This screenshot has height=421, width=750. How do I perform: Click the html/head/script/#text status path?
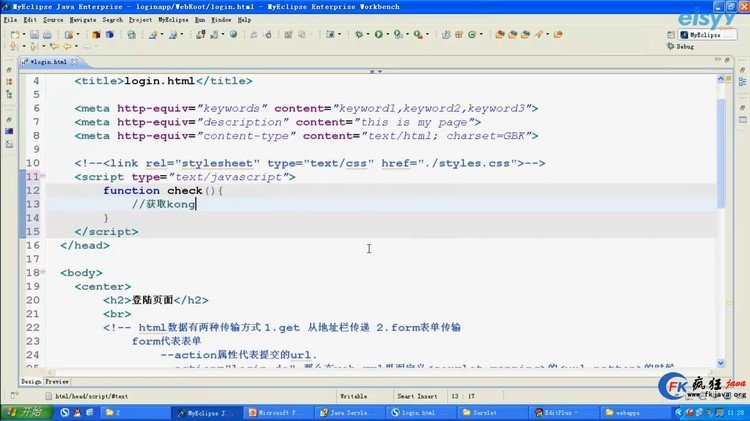tap(91, 396)
